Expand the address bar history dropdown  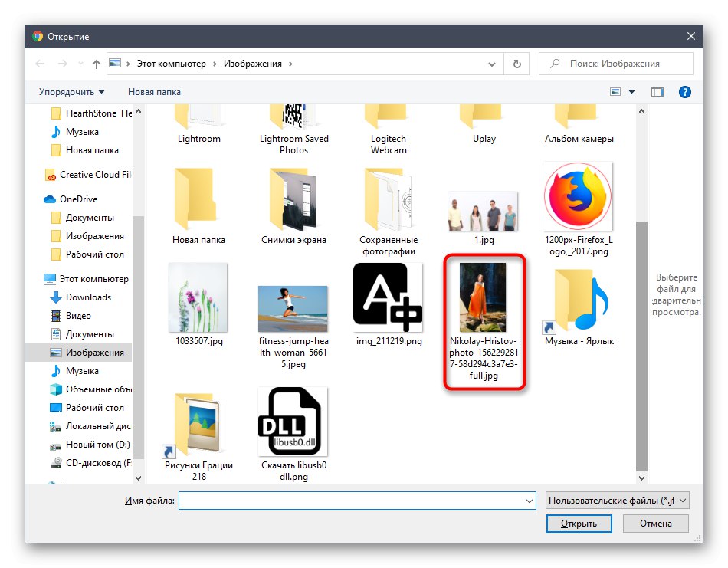[492, 64]
